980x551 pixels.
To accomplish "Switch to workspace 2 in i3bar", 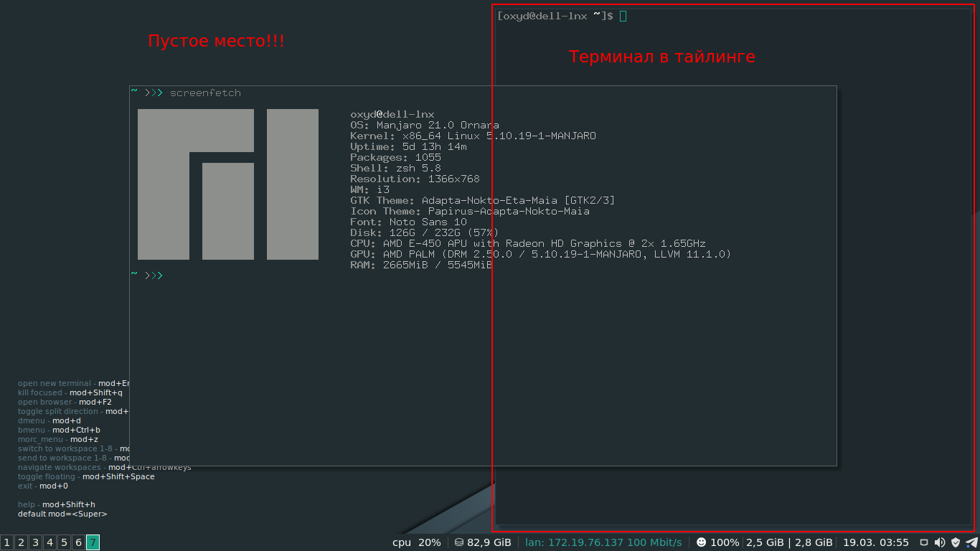I will pyautogui.click(x=21, y=542).
